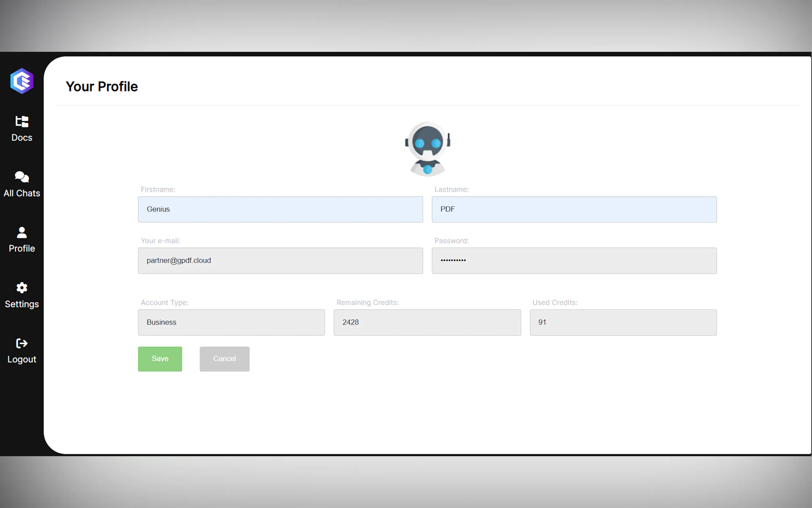Open Settings gear icon in sidebar

click(x=22, y=288)
